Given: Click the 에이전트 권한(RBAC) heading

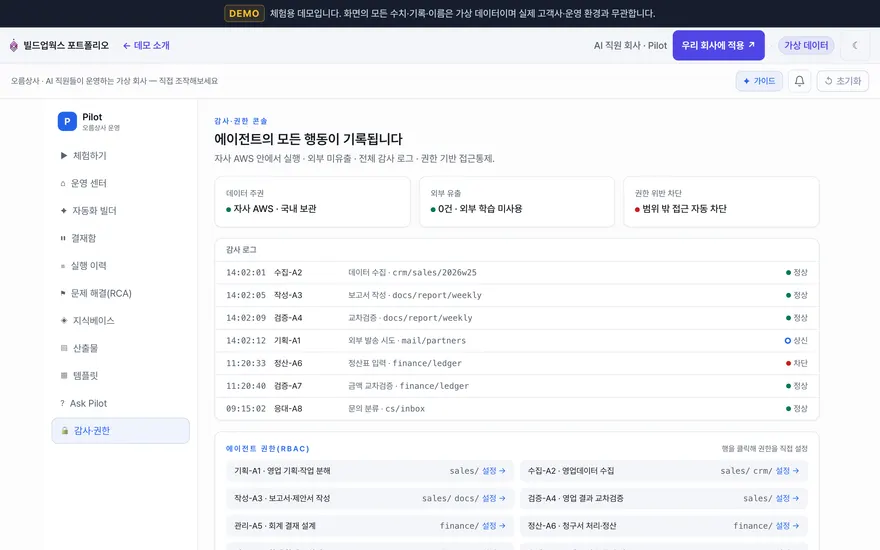Looking at the screenshot, I should point(268,448).
